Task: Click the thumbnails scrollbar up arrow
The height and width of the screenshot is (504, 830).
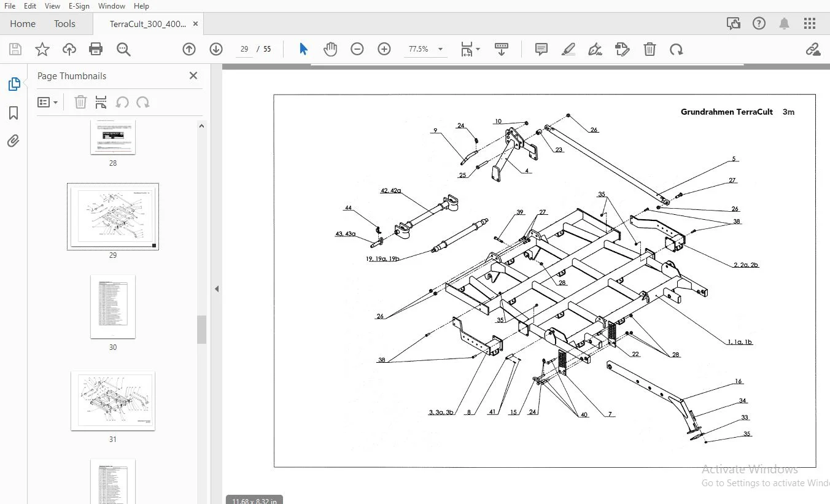Action: click(x=201, y=126)
